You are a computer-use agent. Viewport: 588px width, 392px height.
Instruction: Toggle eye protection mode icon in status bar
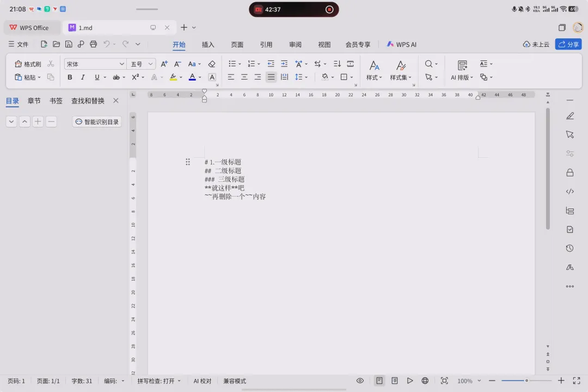(x=360, y=381)
